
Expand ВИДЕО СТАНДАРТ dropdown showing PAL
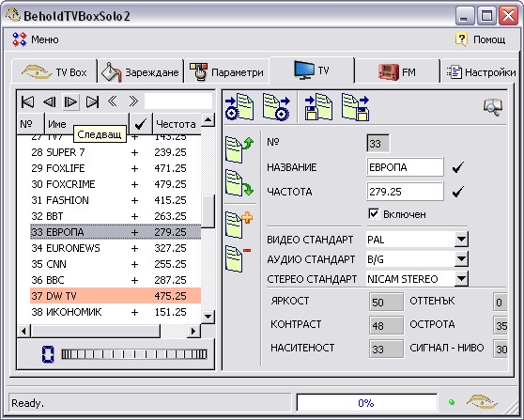461,240
